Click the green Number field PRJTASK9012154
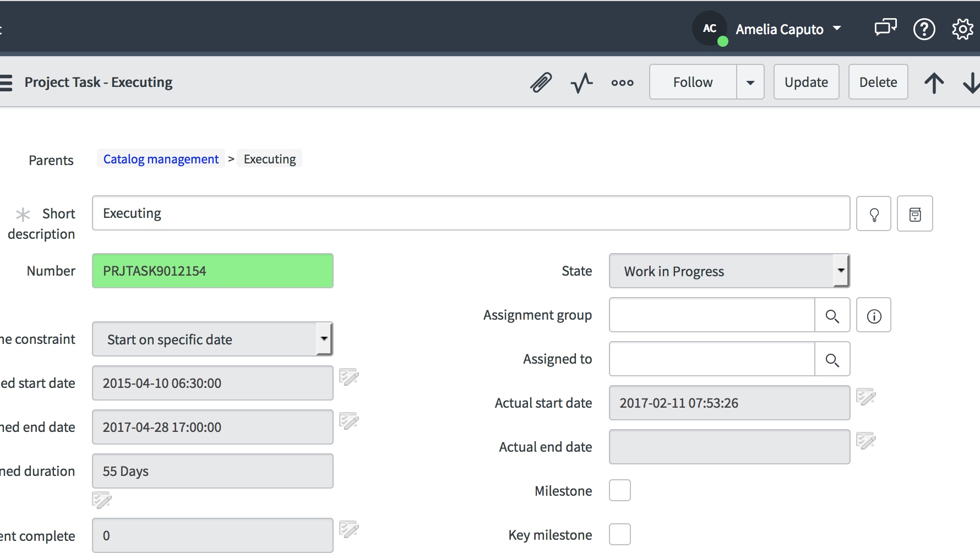980x559 pixels. tap(213, 271)
